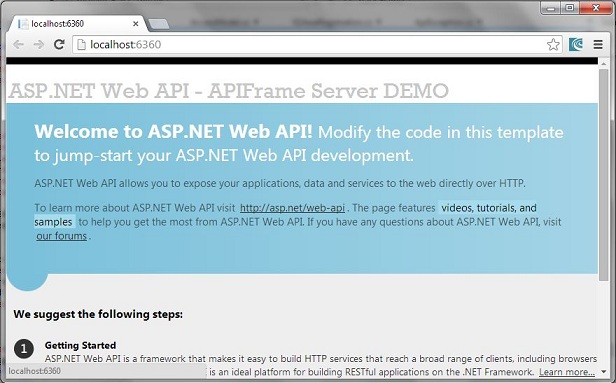
Task: Close the localhost:6360 tab
Action: (x=136, y=24)
